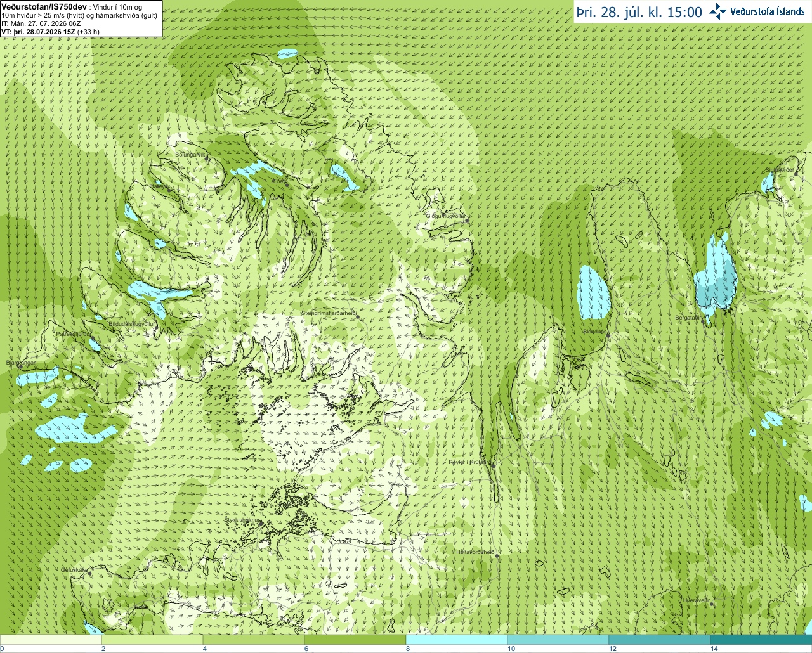Select the Bjargtangar station point

click(21, 366)
